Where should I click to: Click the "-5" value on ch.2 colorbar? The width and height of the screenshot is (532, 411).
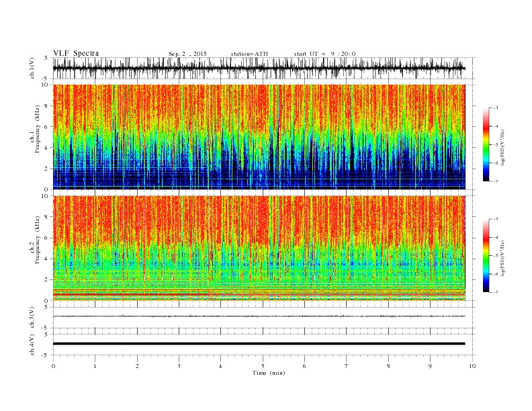[x=496, y=256]
